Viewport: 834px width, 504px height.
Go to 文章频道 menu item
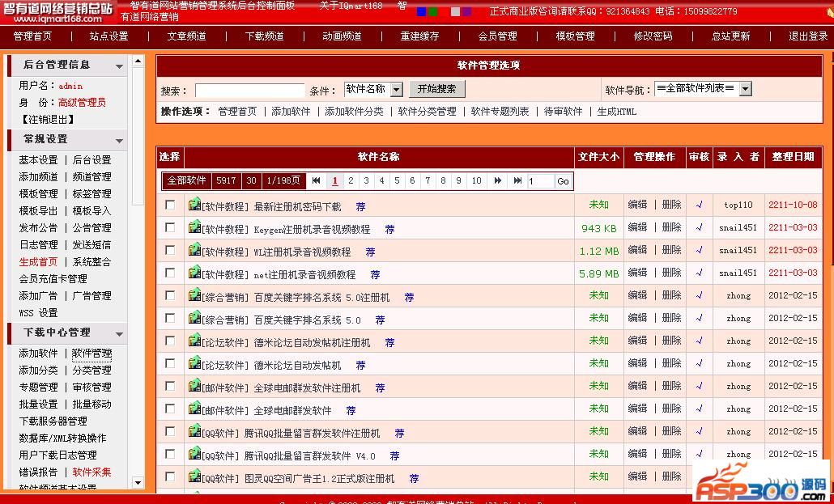pyautogui.click(x=187, y=36)
